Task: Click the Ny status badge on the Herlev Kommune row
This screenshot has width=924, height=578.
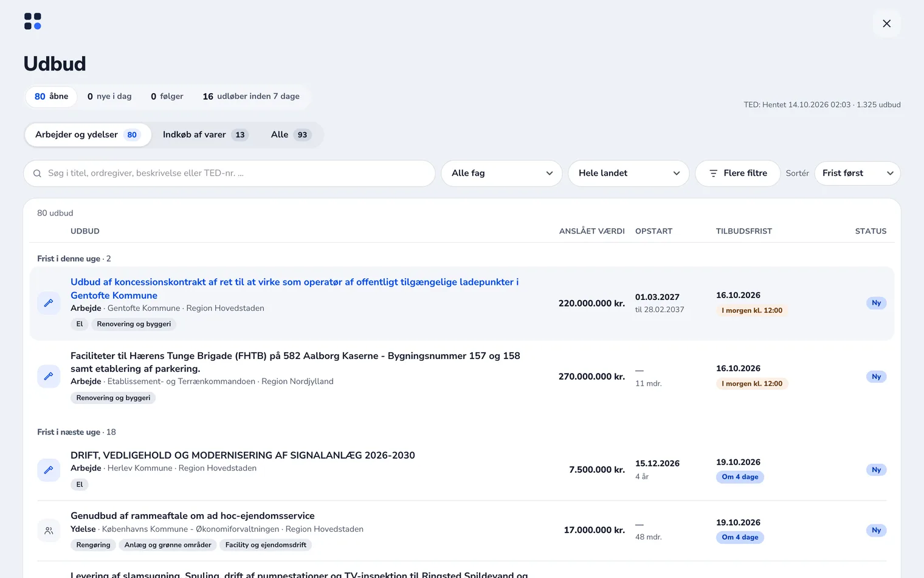Action: pos(876,470)
